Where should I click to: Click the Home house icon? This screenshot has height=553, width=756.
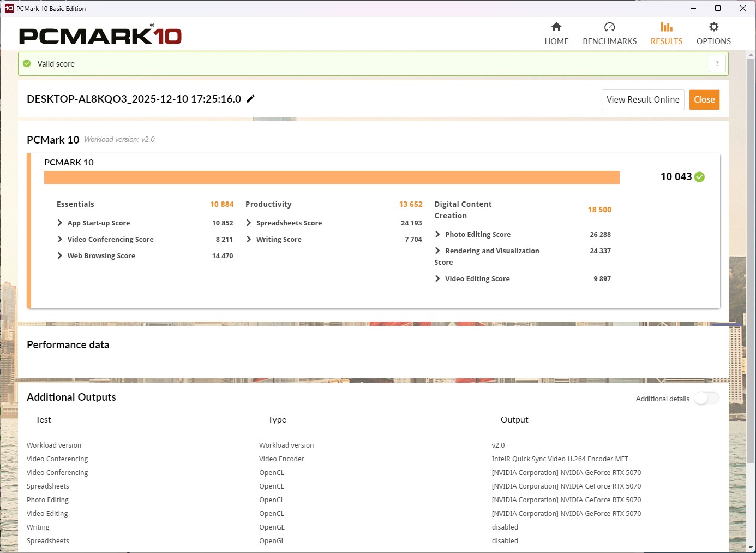(556, 27)
